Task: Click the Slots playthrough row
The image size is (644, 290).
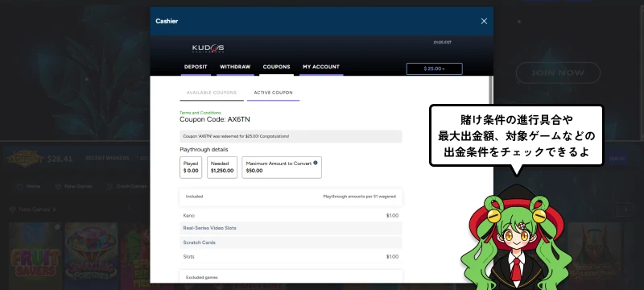Action: coord(291,257)
